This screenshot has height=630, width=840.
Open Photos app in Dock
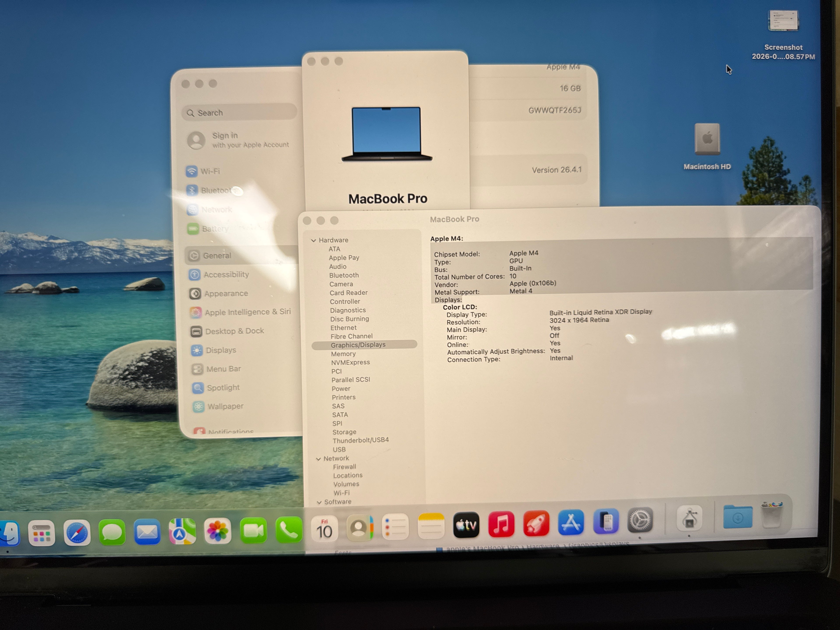click(218, 530)
